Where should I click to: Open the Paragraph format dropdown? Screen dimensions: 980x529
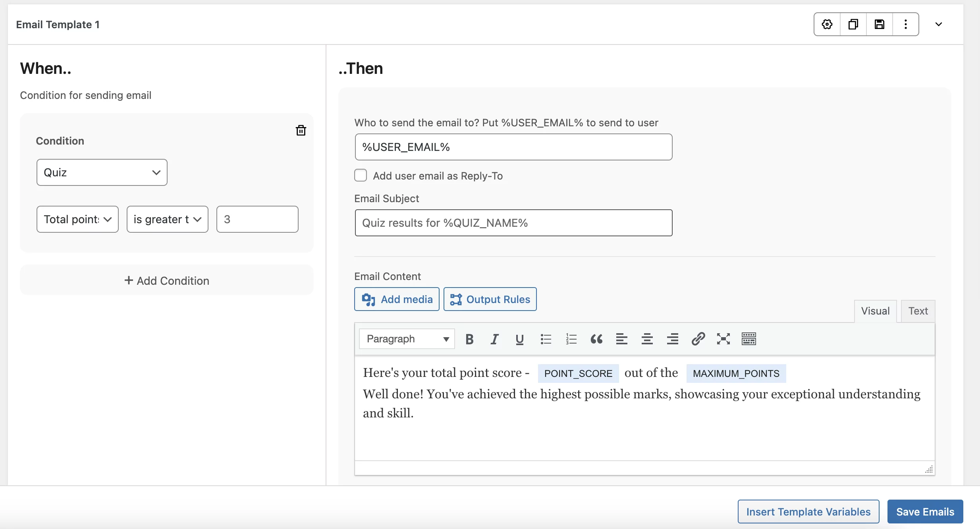coord(407,339)
